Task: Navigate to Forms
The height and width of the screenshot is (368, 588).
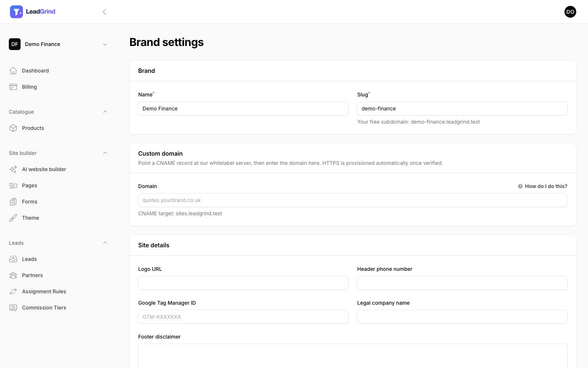Action: pos(59,202)
